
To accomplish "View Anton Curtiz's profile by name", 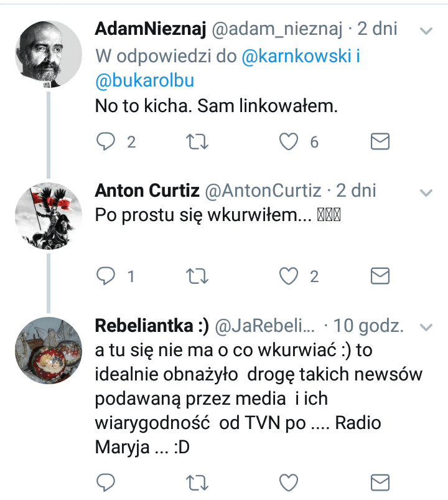I will pos(147,191).
